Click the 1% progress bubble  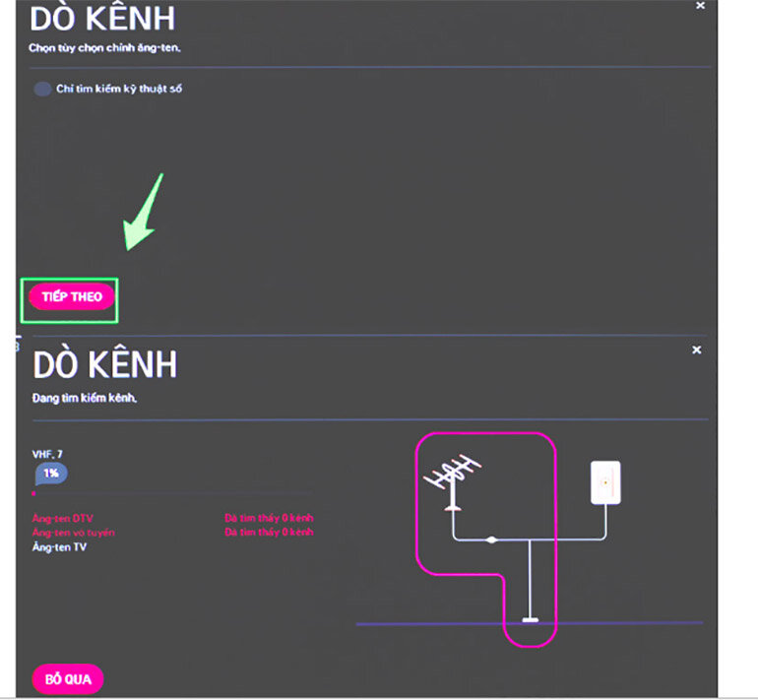coord(51,474)
